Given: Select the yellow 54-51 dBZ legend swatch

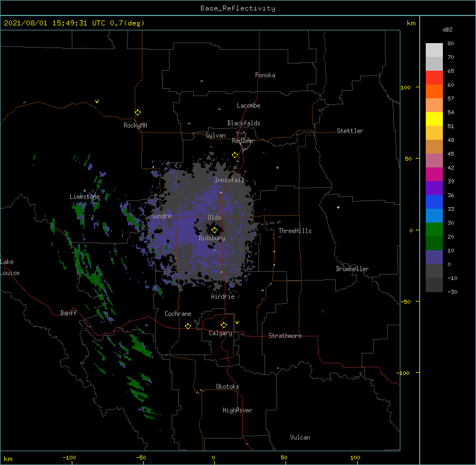Looking at the screenshot, I should [x=434, y=119].
